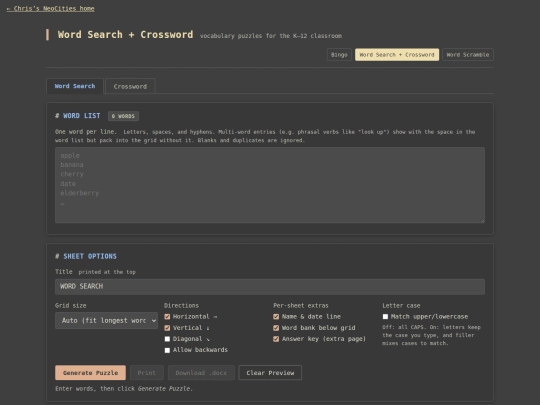Image resolution: width=540 pixels, height=405 pixels.
Task: Click the Generate Puzzle button
Action: coord(90,373)
